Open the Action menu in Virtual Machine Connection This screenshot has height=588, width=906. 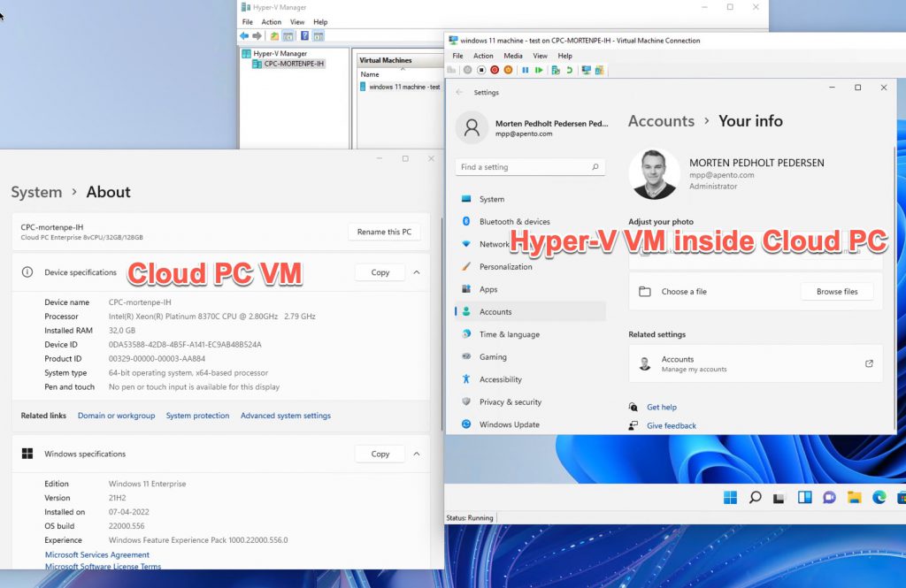coord(483,56)
